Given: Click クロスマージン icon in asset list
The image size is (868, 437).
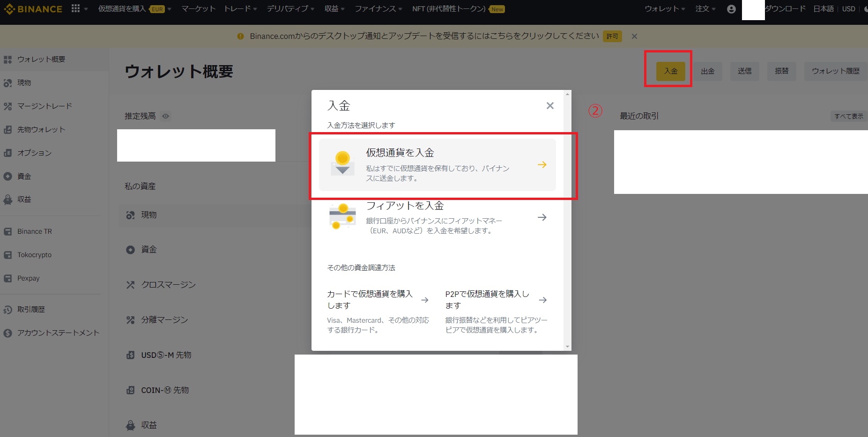Looking at the screenshot, I should (130, 285).
